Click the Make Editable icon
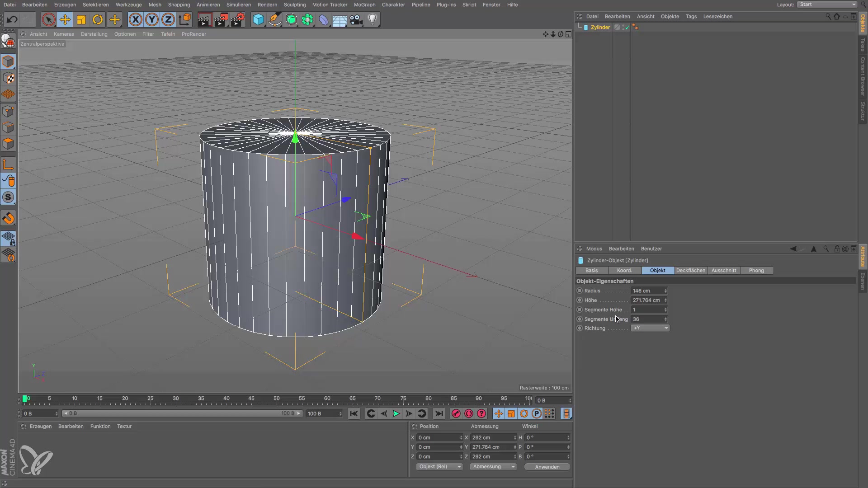Viewport: 868px width, 488px height. tap(8, 41)
